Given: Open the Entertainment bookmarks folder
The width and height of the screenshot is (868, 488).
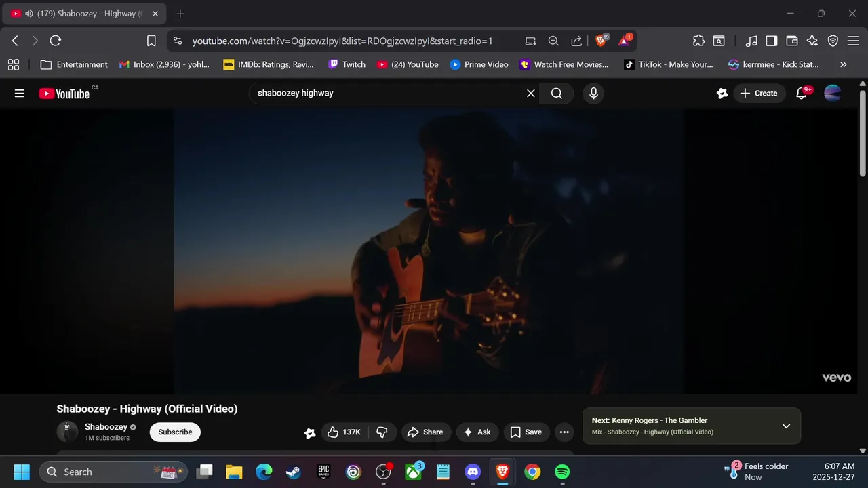Looking at the screenshot, I should [x=74, y=64].
